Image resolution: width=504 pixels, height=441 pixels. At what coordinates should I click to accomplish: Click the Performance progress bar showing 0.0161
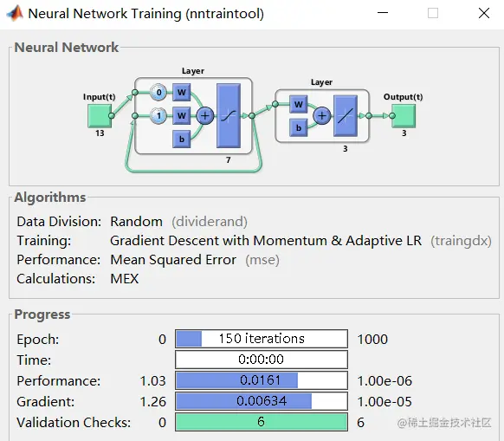click(262, 380)
